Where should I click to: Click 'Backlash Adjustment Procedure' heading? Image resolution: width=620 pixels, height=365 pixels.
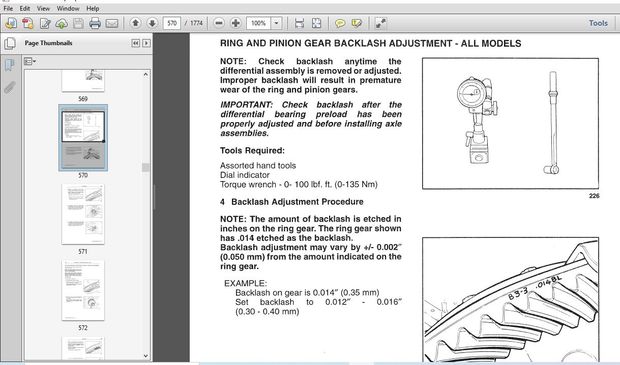(297, 202)
